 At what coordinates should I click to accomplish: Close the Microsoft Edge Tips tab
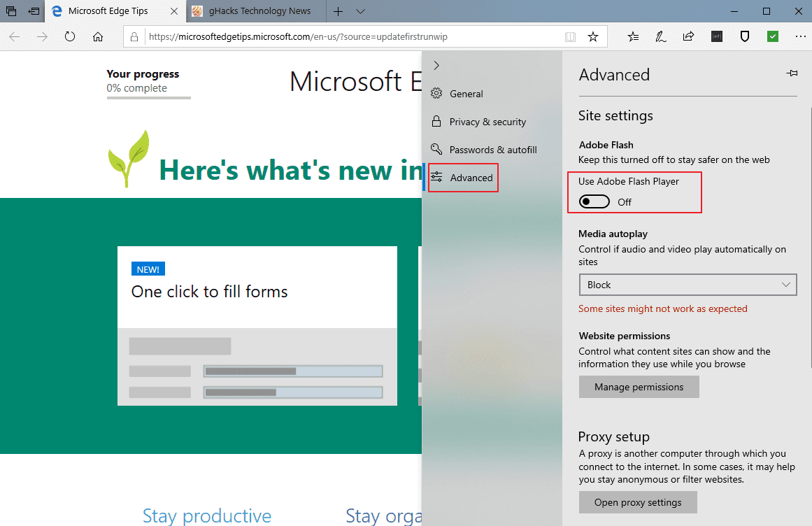(174, 11)
